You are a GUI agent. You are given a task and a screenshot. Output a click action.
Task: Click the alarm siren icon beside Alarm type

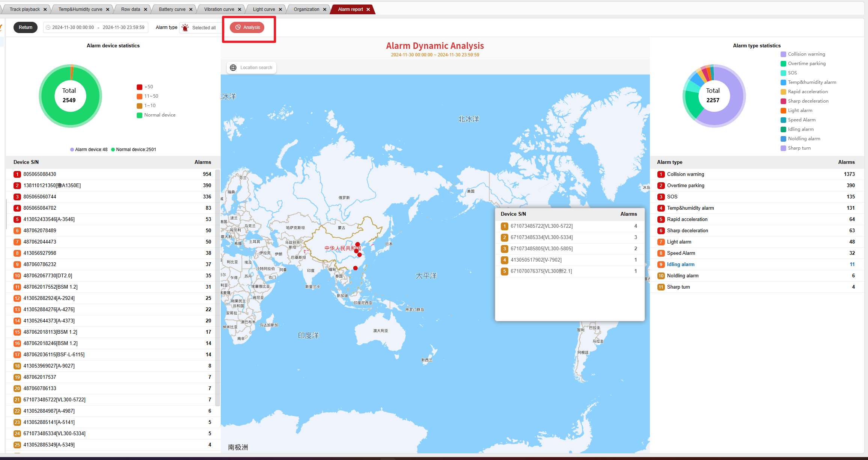(185, 27)
